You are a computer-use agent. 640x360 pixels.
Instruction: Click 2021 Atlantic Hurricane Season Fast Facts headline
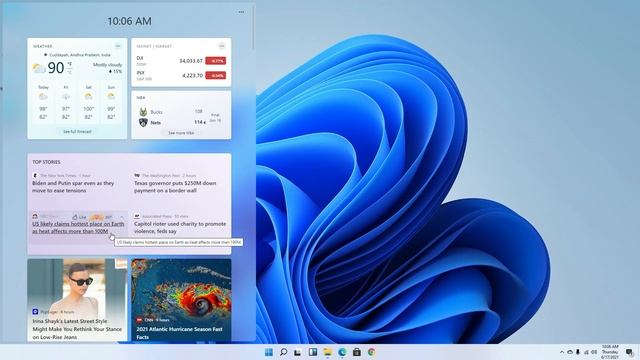click(180, 333)
